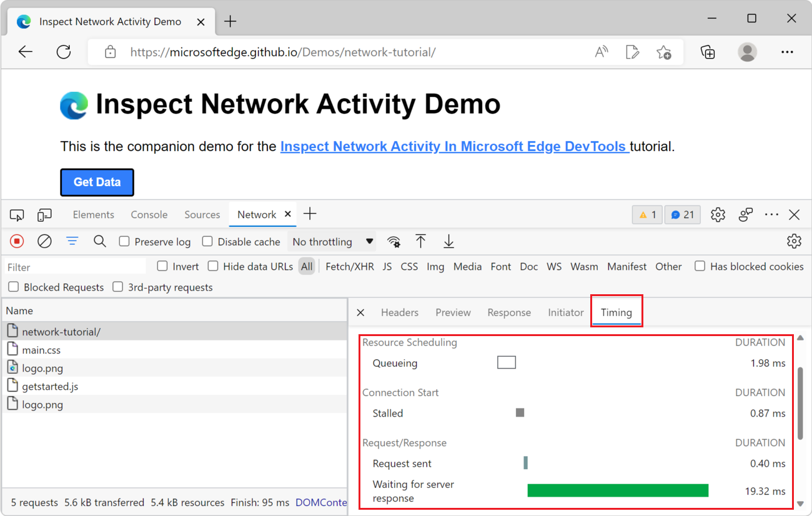
Task: Open Read Aloud in address bar
Action: pos(602,52)
